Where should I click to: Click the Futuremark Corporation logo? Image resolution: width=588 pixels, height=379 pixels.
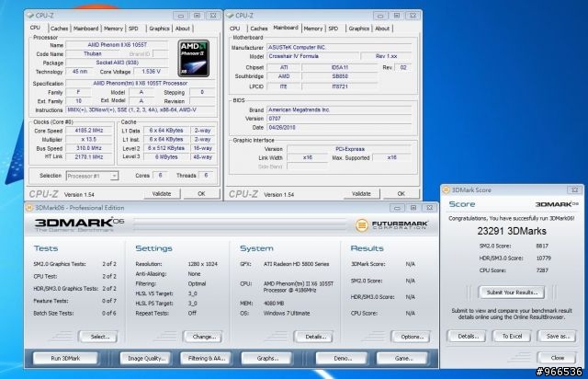coord(392,225)
